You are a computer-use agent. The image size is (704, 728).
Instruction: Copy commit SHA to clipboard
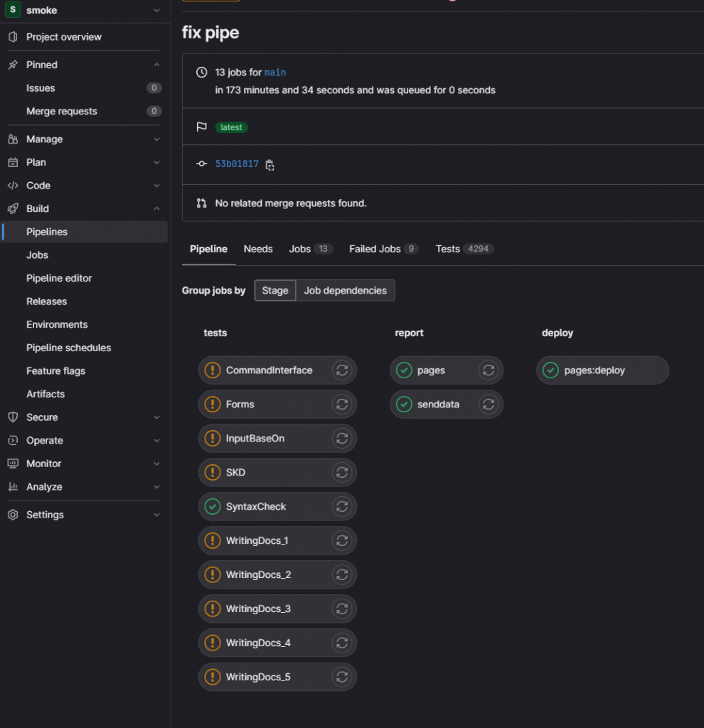point(270,164)
